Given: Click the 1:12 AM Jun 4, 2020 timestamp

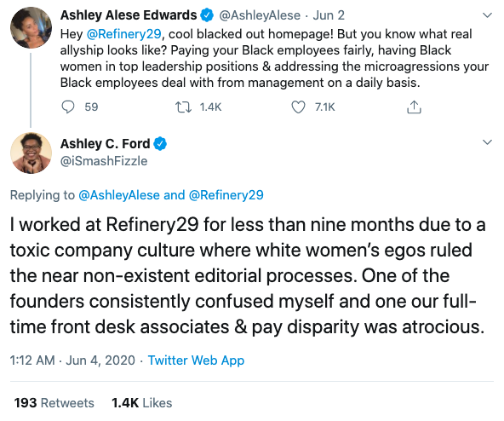Looking at the screenshot, I should point(72,360).
